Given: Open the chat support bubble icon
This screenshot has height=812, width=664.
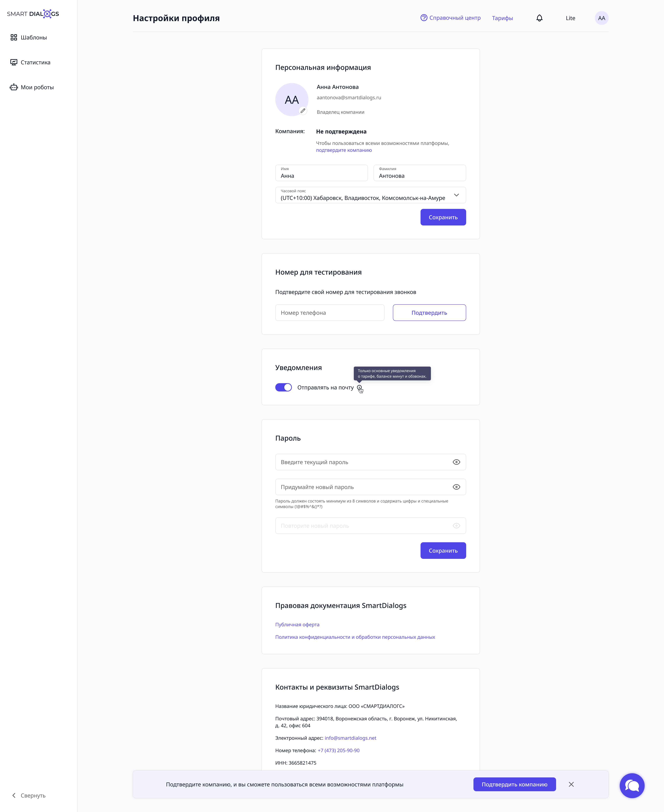Looking at the screenshot, I should (x=632, y=786).
